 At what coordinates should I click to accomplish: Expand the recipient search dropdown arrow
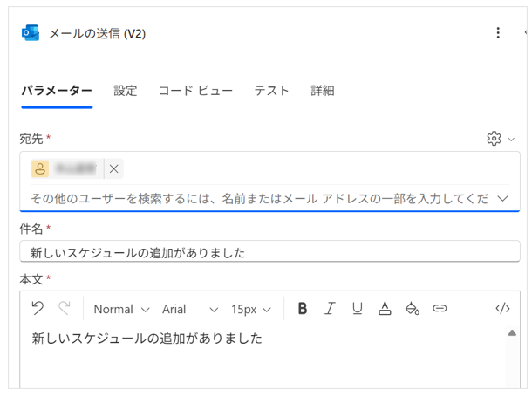point(502,198)
